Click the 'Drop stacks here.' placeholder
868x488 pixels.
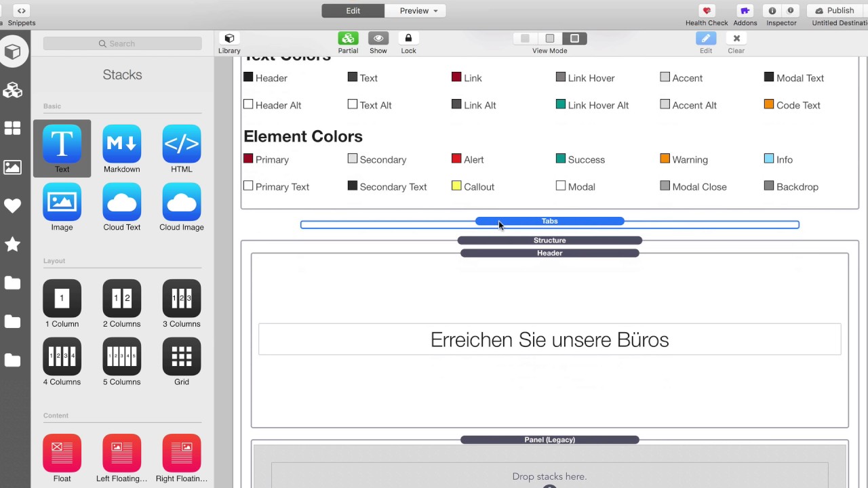550,476
